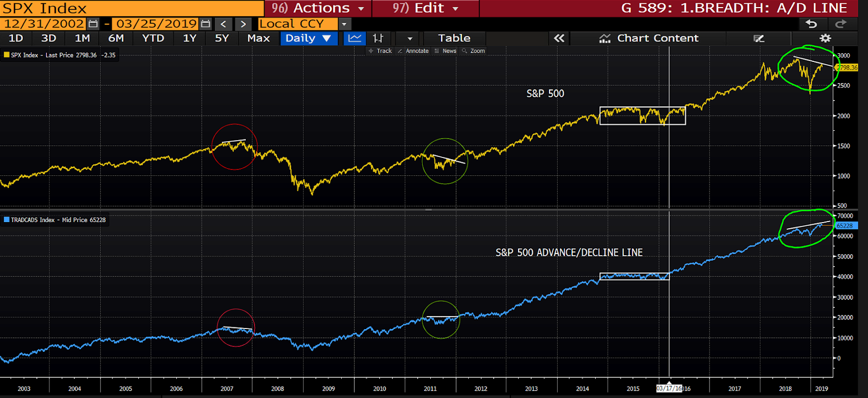The image size is (868, 398).
Task: Click the 2019 label on time axis
Action: [821, 389]
